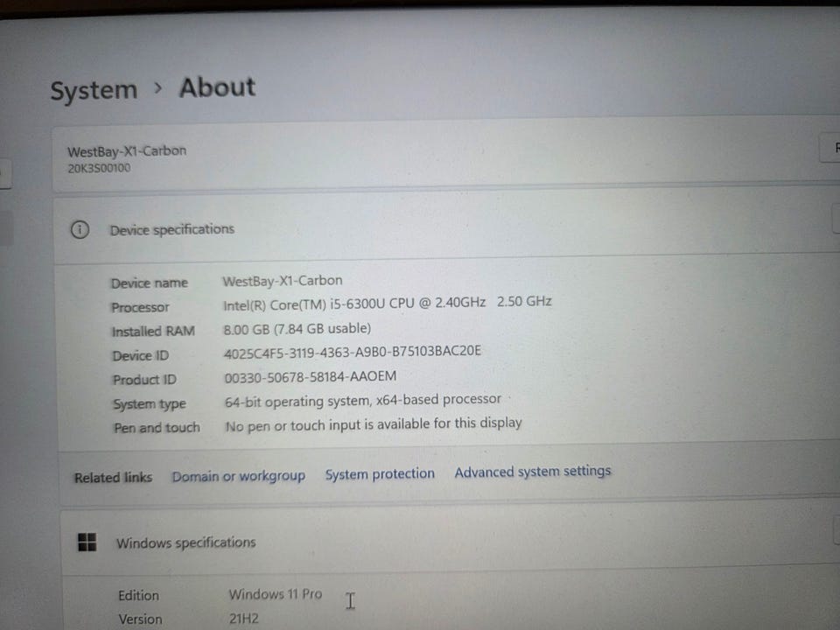840x630 pixels.
Task: Click the WestBay-X1-Carbon title in top card
Action: pos(127,151)
